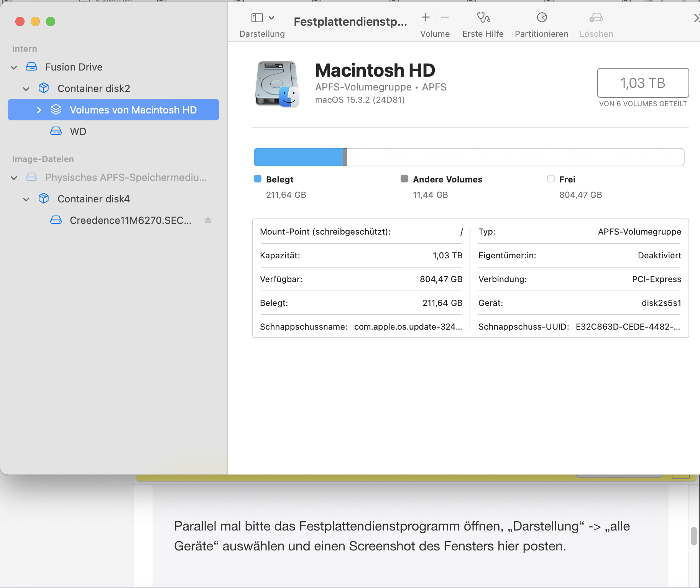Click the Löschen erase icon
The image size is (700, 588).
click(x=596, y=18)
